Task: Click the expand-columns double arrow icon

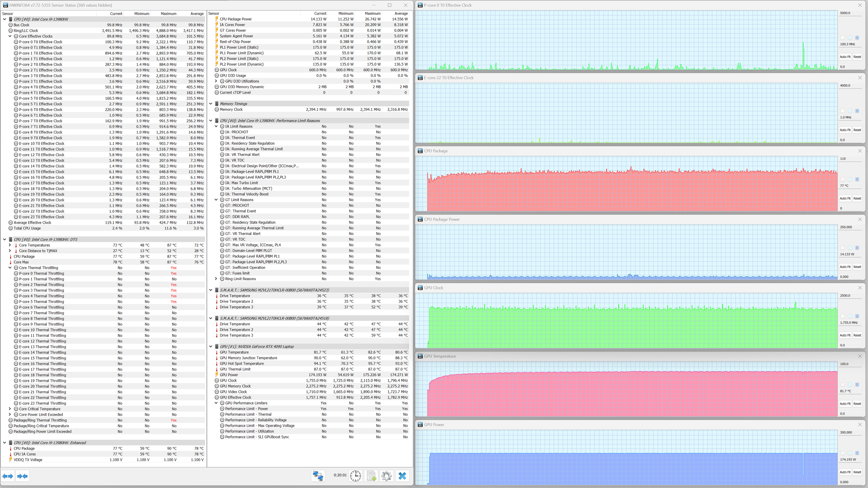Action: pos(8,476)
